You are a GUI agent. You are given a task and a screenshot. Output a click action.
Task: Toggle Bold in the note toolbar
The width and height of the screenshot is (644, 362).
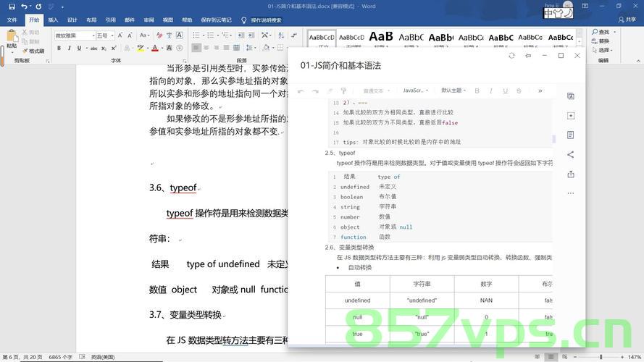477,90
